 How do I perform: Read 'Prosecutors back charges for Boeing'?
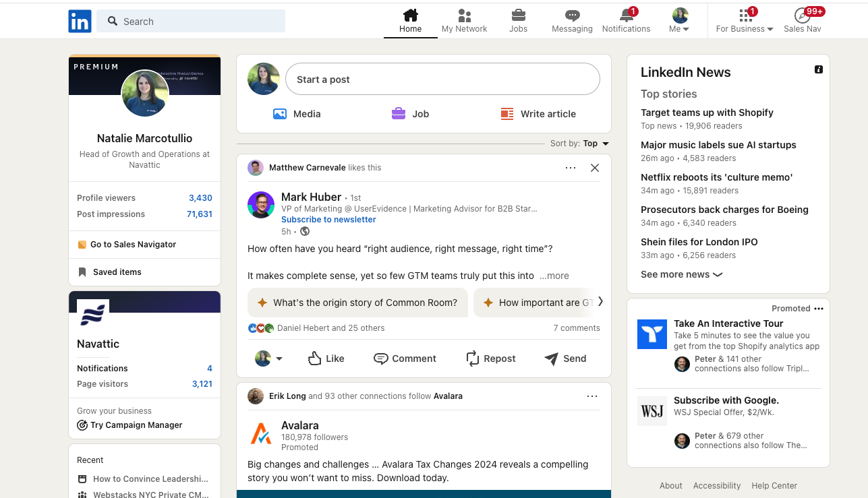pyautogui.click(x=724, y=210)
